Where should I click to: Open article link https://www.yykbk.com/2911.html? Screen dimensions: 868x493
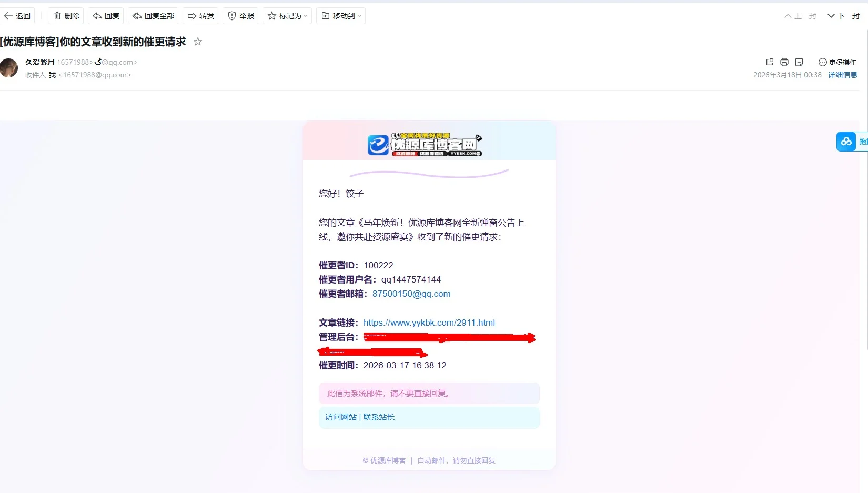[429, 323]
